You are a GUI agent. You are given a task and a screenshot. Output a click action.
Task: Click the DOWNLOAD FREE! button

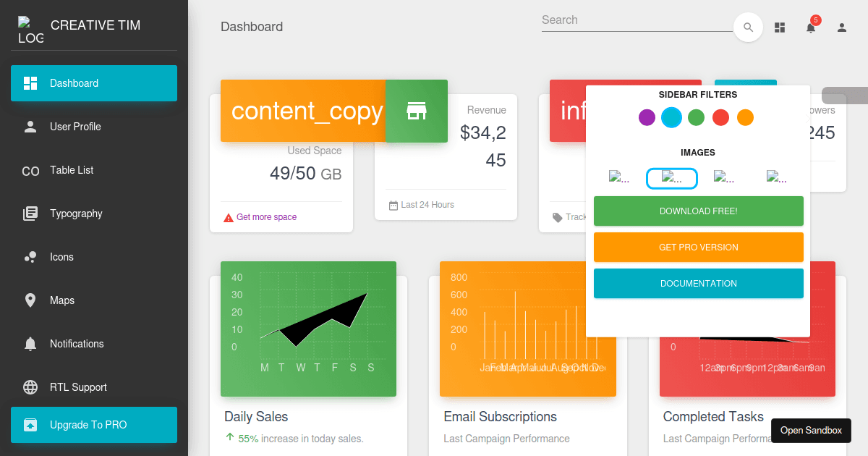(698, 211)
